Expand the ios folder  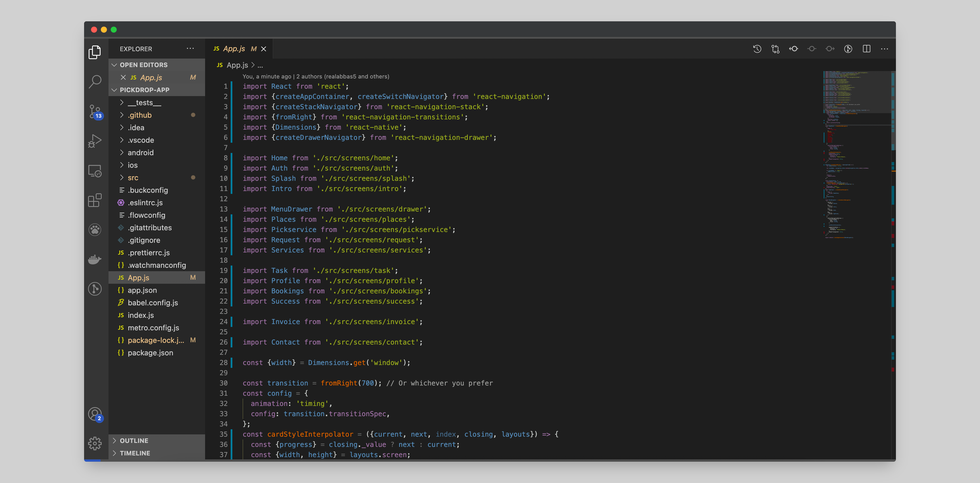(157, 165)
